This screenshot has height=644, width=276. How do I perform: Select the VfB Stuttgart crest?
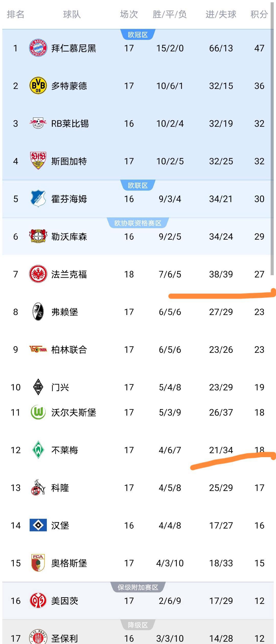coord(38,161)
